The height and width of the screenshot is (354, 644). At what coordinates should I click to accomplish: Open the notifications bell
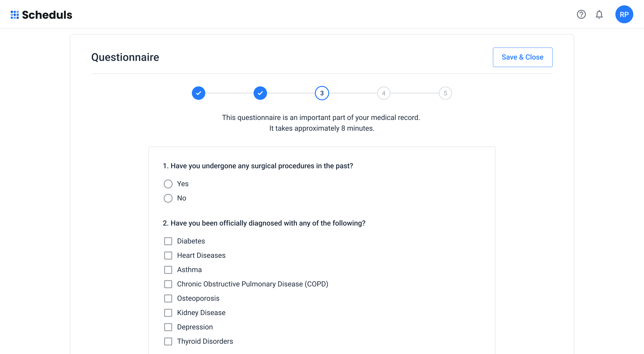tap(599, 14)
